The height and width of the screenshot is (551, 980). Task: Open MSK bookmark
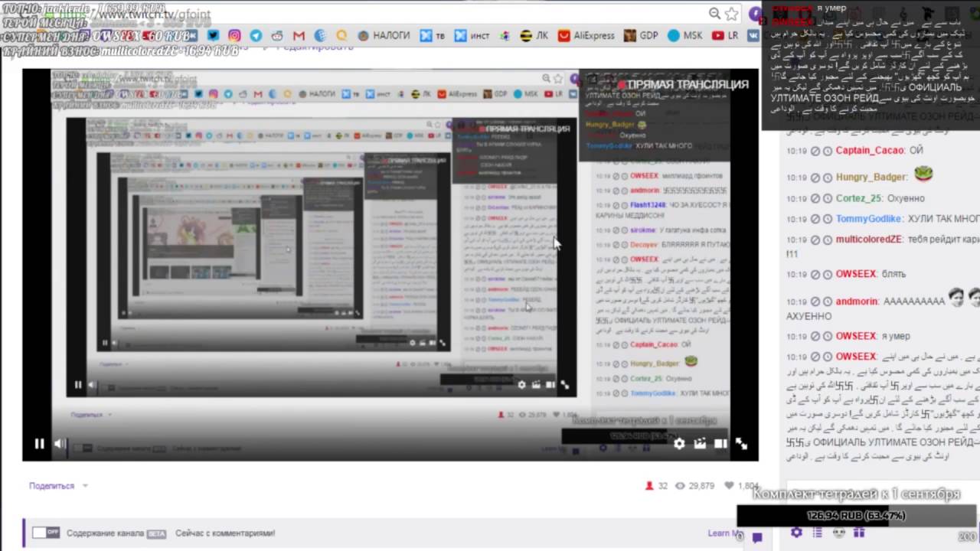[685, 35]
